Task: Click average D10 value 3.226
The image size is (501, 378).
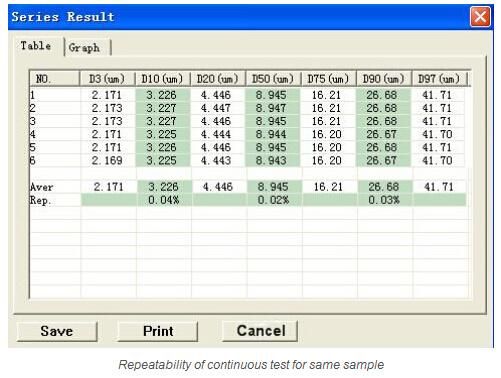Action: click(x=163, y=187)
